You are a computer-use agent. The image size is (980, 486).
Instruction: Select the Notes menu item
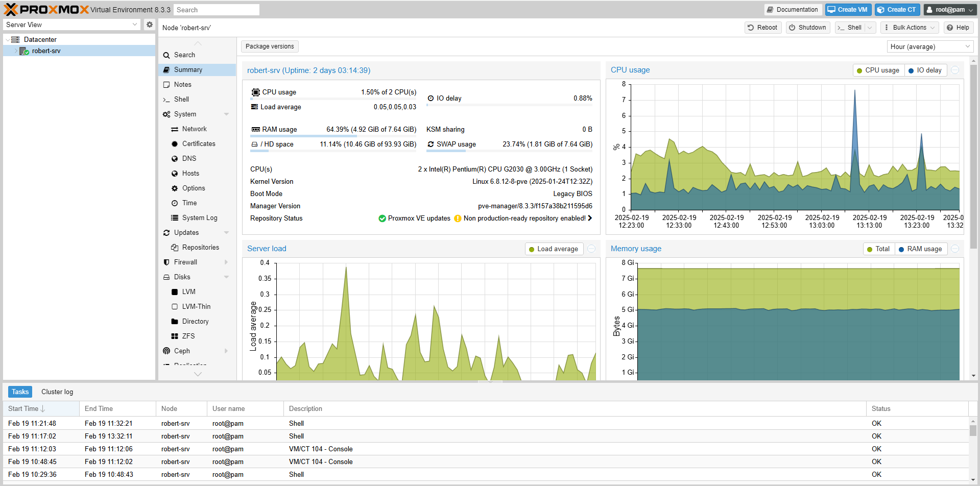pos(182,85)
